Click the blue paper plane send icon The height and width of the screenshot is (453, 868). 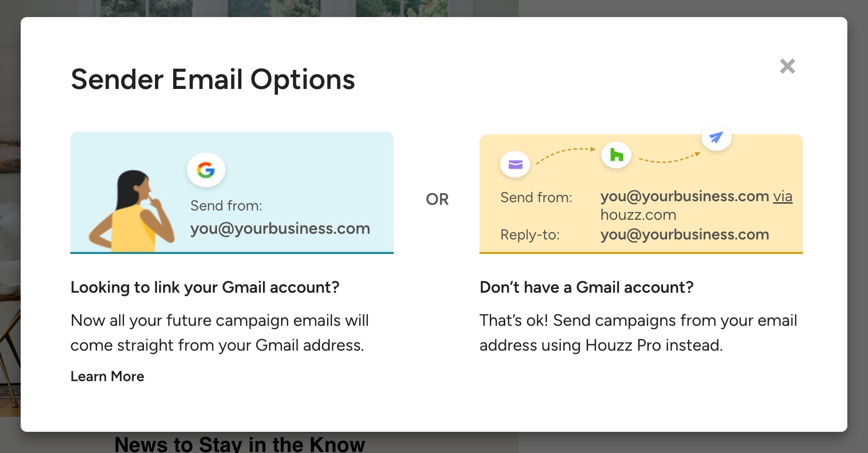coord(716,137)
